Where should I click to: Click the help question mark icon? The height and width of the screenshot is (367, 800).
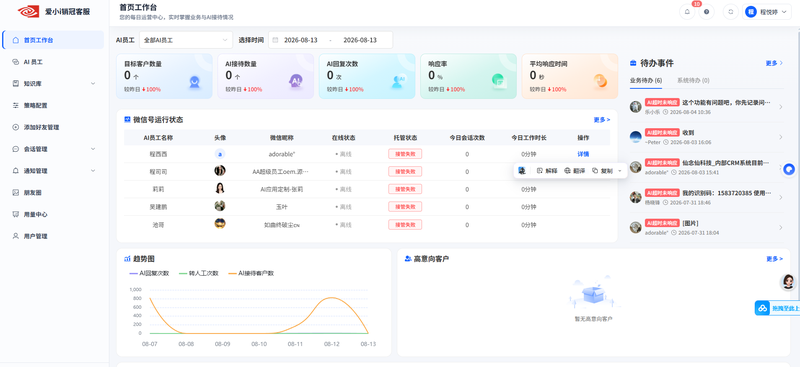(x=706, y=12)
